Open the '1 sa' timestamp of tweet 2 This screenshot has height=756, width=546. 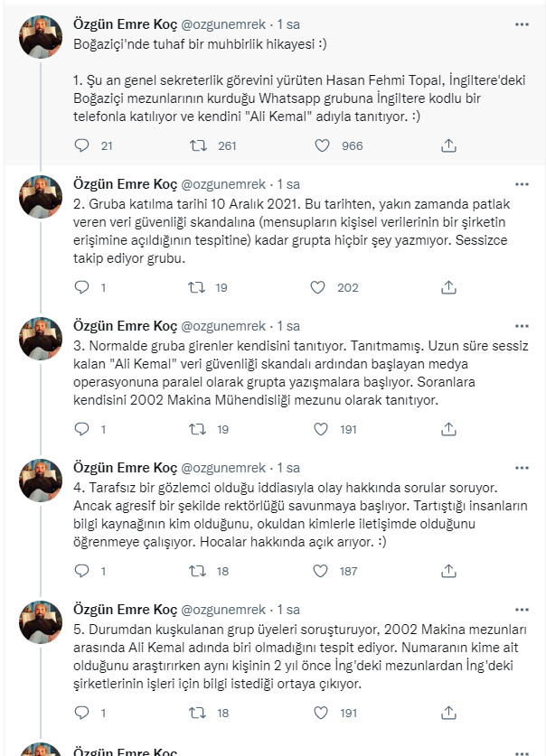pyautogui.click(x=288, y=184)
